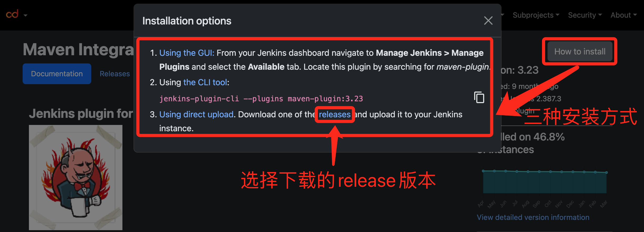
Task: Expand the About menu
Action: [623, 15]
